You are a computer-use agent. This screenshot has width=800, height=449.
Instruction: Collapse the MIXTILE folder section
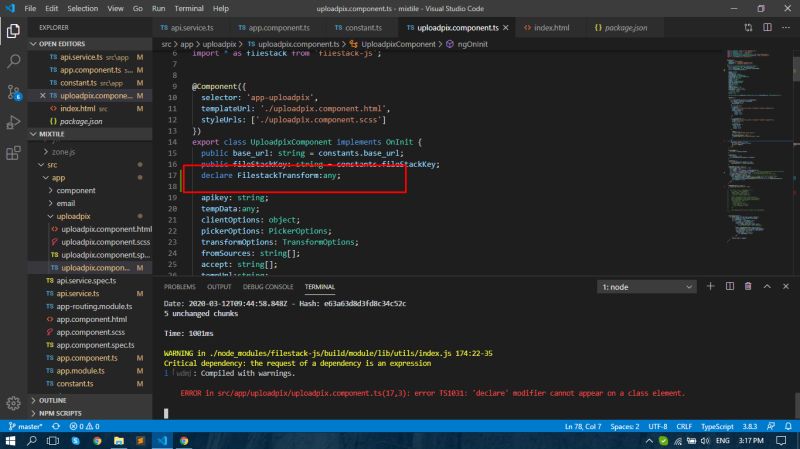91,134
